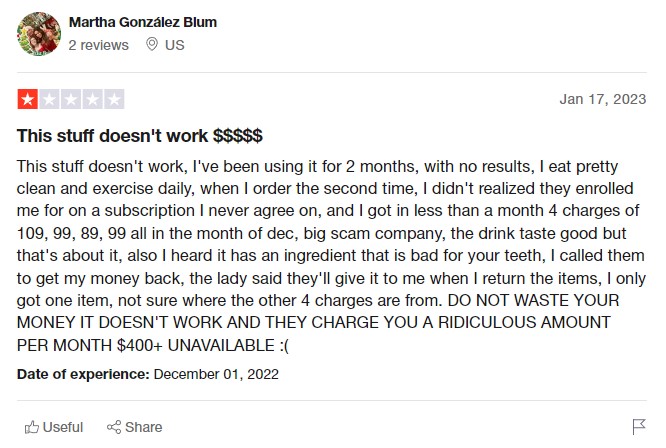
Task: Click the December 01, 2022 experience date
Action: coord(216,374)
